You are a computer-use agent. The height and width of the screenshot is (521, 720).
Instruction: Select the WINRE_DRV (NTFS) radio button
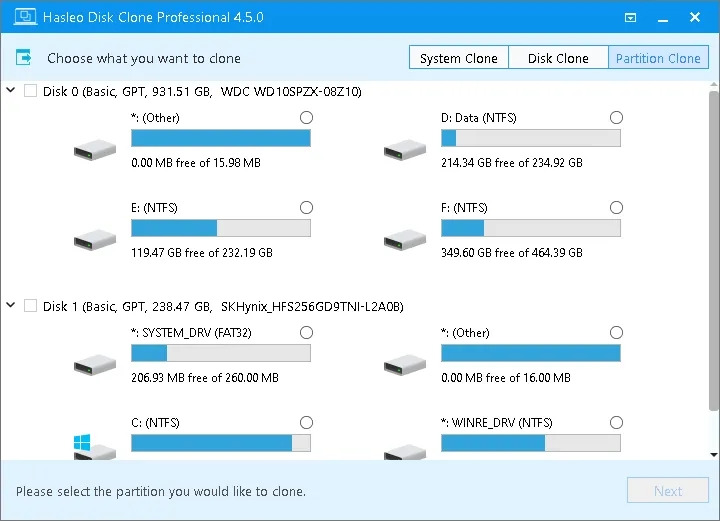tap(616, 422)
